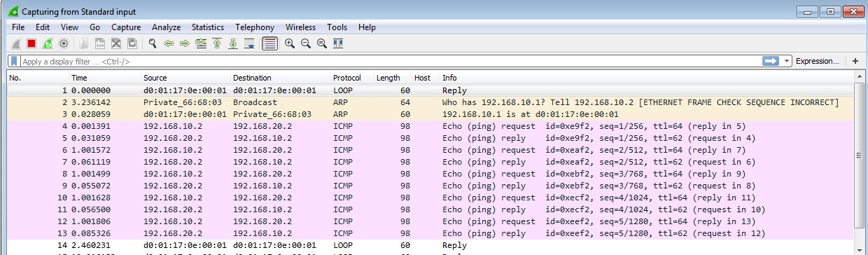
Task: Stop the running capture with red square
Action: pyautogui.click(x=31, y=43)
